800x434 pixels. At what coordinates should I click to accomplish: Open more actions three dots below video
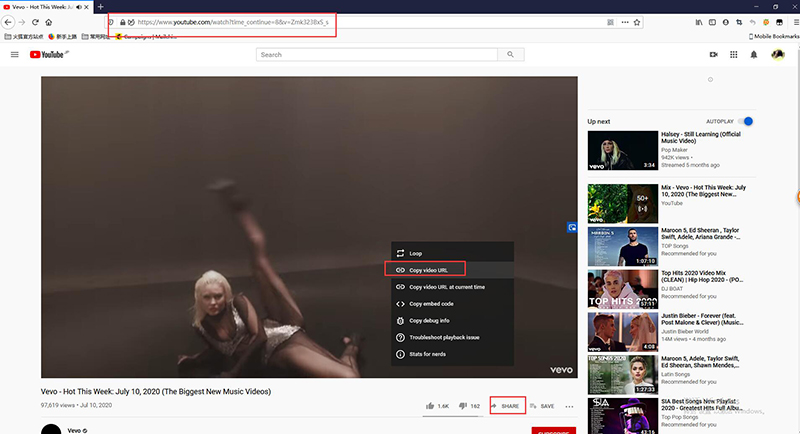pos(569,406)
